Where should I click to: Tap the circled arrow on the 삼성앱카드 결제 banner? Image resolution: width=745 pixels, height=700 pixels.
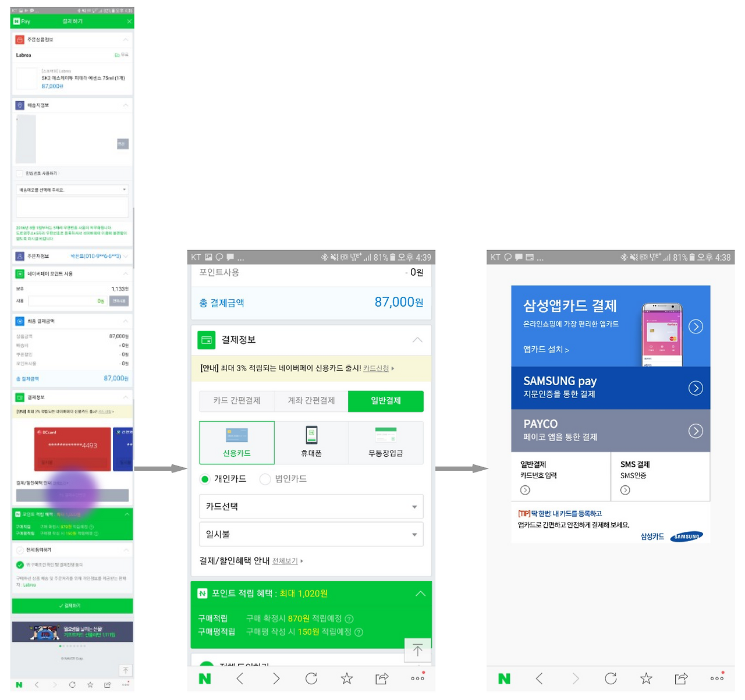tap(696, 326)
